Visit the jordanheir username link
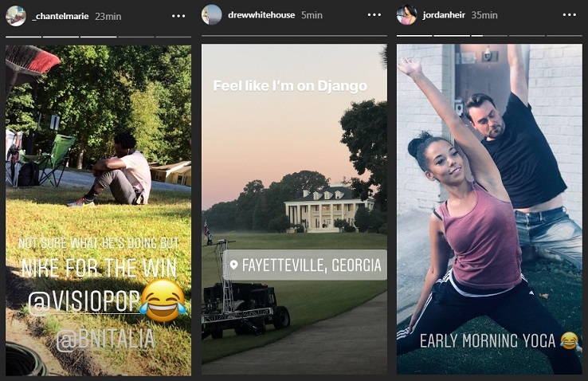This screenshot has height=381, width=588. [444, 15]
